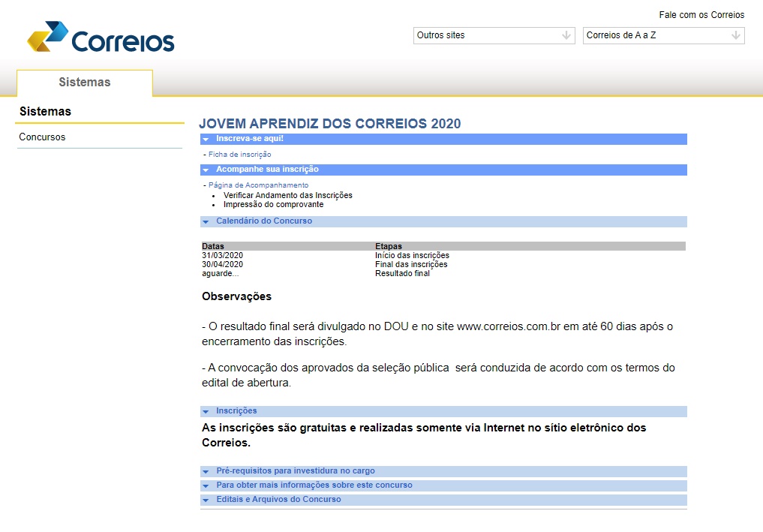
Task: Collapse the Inscrições section arrow
Action: click(x=206, y=411)
